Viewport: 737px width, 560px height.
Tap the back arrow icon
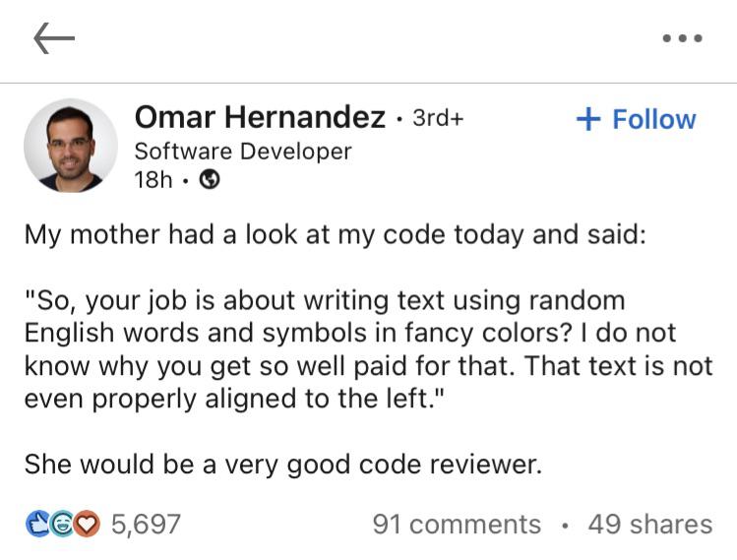pos(54,38)
